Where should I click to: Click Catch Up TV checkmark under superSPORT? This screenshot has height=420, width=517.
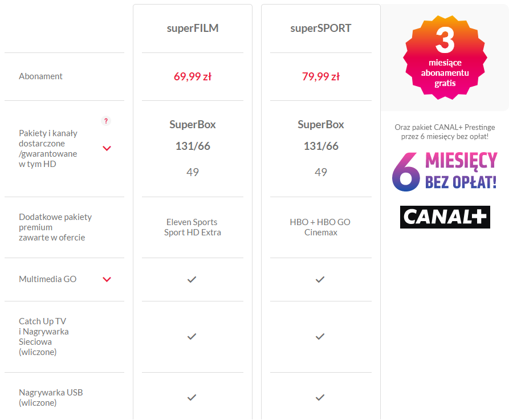(320, 337)
